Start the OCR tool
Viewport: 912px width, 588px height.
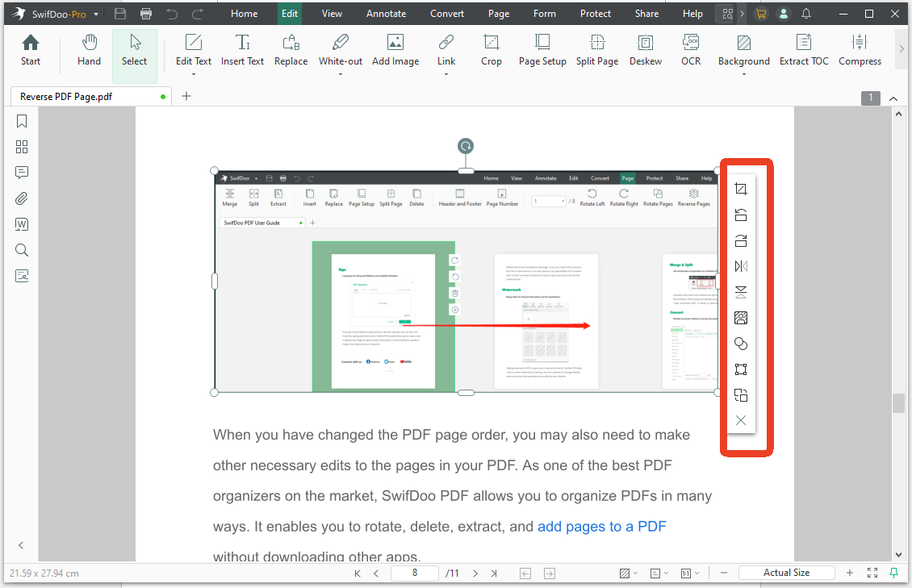pyautogui.click(x=691, y=51)
